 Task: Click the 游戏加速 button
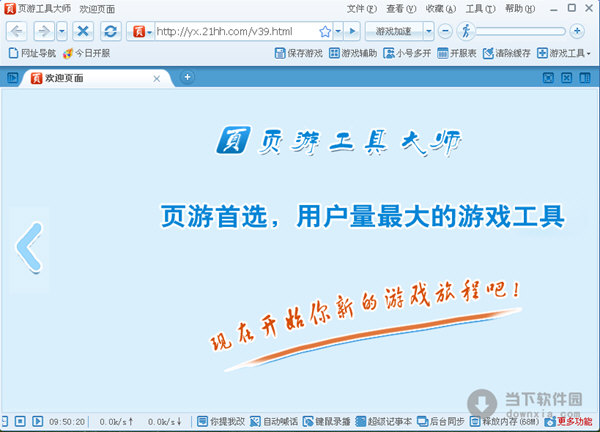(x=394, y=31)
